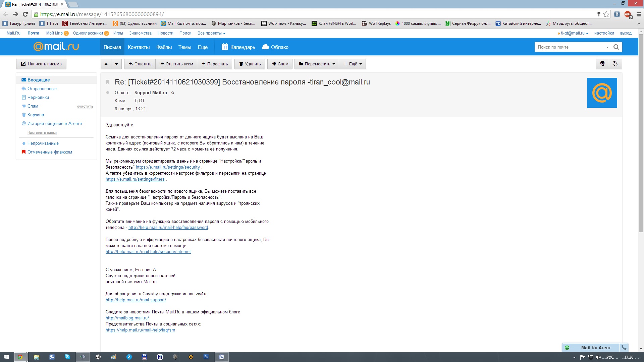Click Ответить всем button
The height and width of the screenshot is (362, 644).
pos(176,64)
